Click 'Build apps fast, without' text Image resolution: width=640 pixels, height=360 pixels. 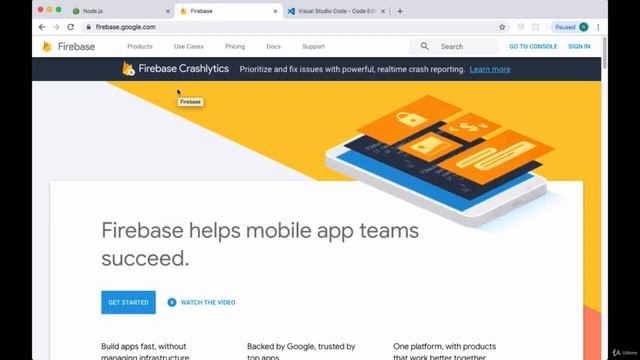coord(144,346)
